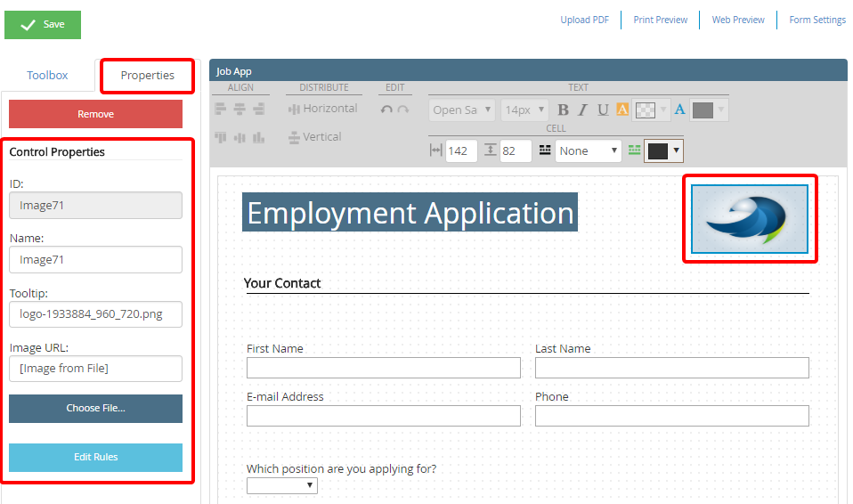Switch to the Toolbox tab
This screenshot has width=853, height=504.
click(47, 76)
